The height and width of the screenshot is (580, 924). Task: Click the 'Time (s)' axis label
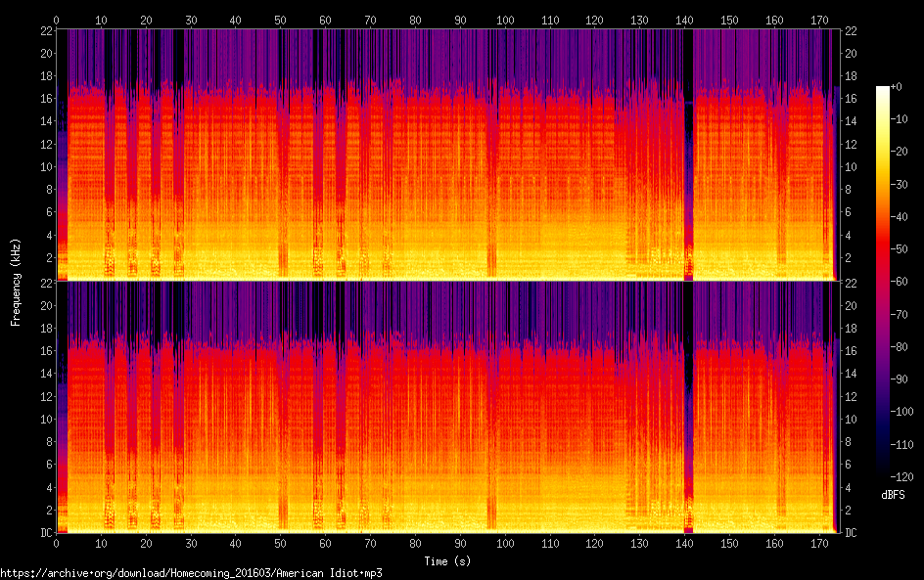(x=446, y=560)
